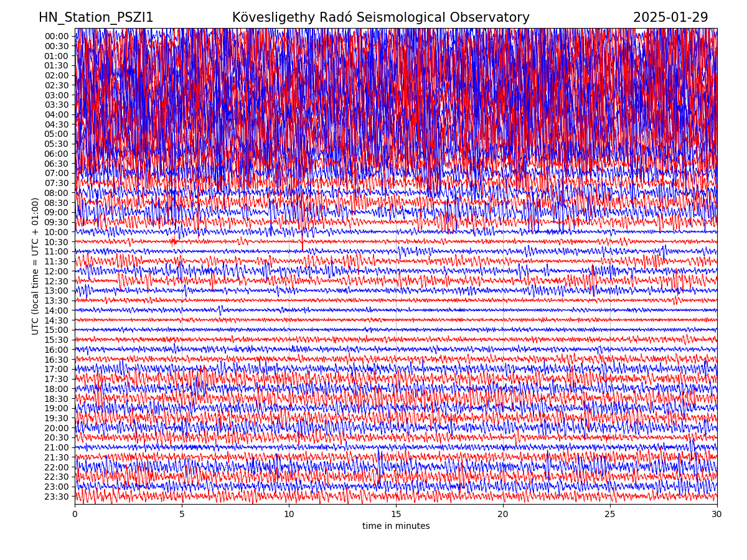This screenshot has height=560, width=747.
Task: Click the 5 minute x-axis tick
Action: click(182, 514)
